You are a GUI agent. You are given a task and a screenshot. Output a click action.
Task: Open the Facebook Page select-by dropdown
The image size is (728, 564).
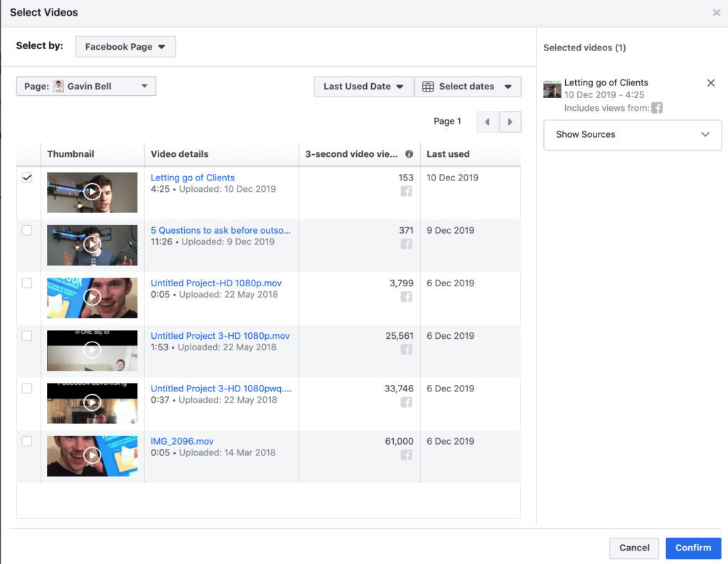click(x=125, y=46)
